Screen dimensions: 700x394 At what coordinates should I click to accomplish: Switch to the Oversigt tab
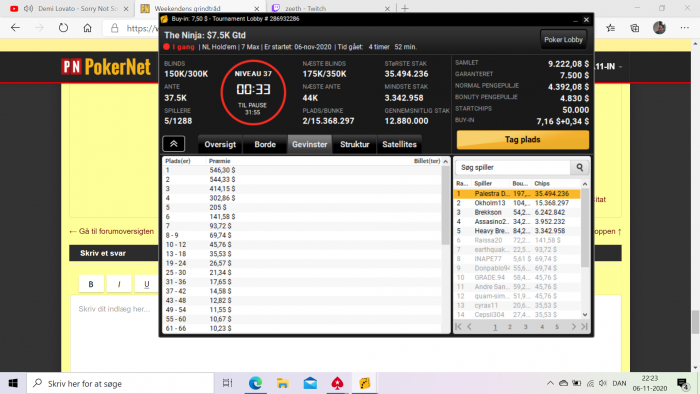[x=220, y=144]
